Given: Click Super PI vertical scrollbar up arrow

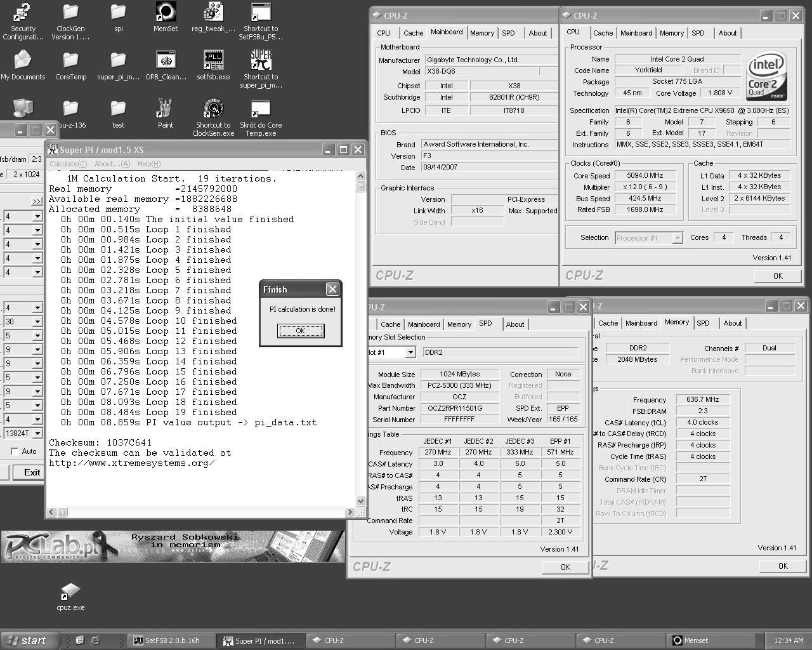Looking at the screenshot, I should 361,176.
